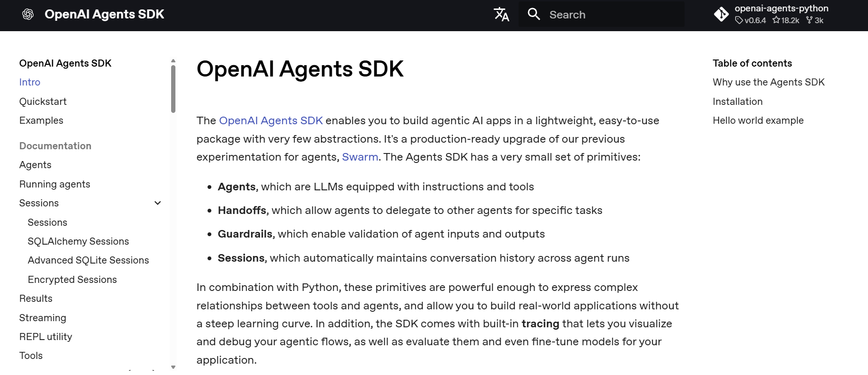
Task: Go to the Quickstart page
Action: (43, 102)
